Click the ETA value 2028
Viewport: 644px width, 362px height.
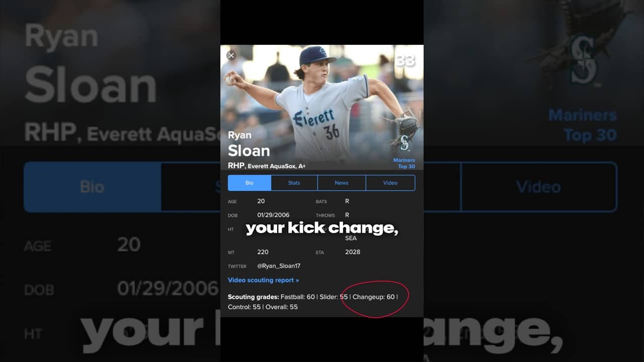point(353,252)
